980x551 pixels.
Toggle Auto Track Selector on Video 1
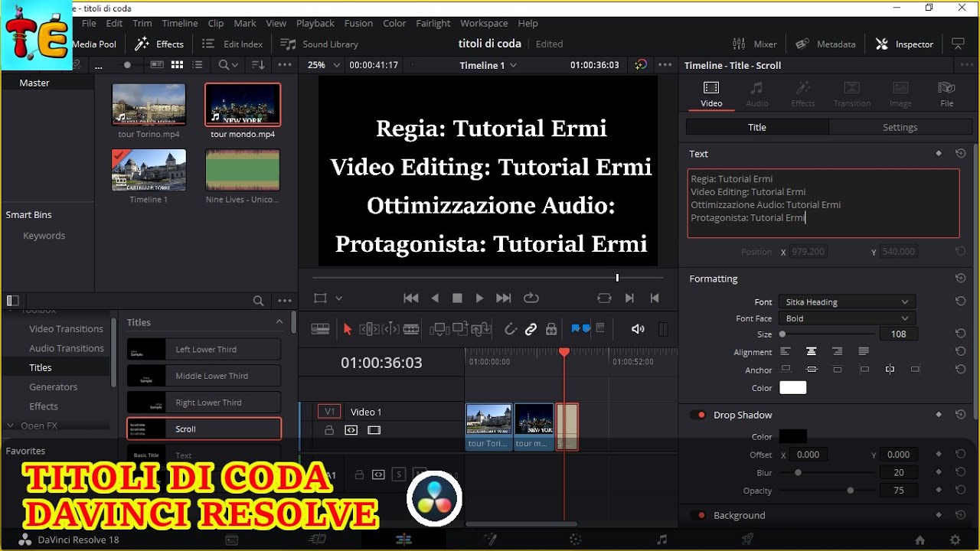(351, 430)
